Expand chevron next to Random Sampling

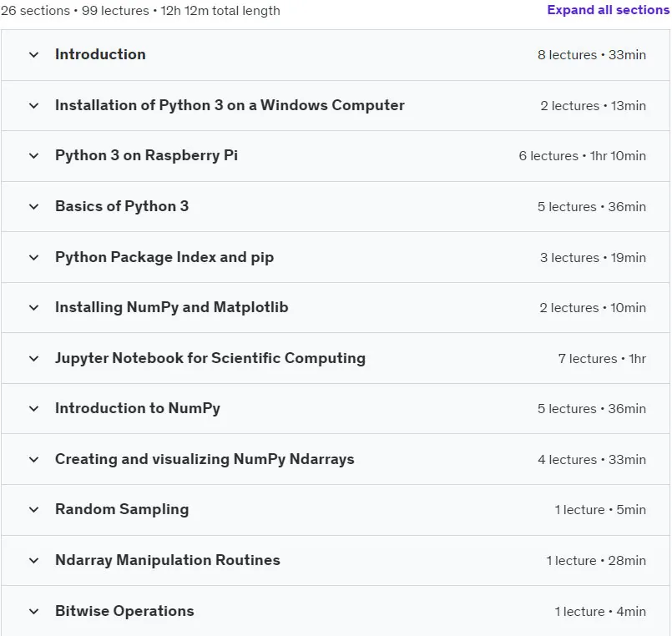pos(34,510)
